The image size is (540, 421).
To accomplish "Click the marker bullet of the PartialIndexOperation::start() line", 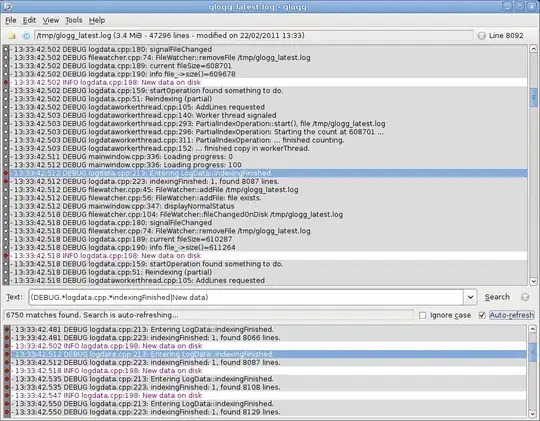I will point(6,124).
